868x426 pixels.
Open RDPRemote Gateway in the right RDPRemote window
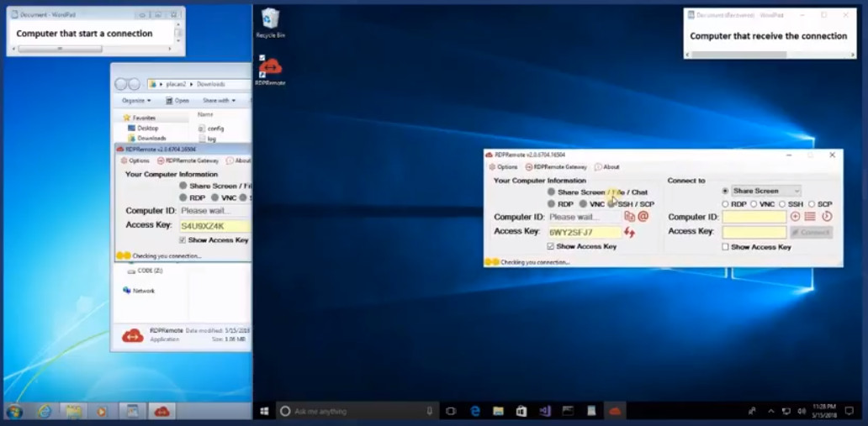556,167
